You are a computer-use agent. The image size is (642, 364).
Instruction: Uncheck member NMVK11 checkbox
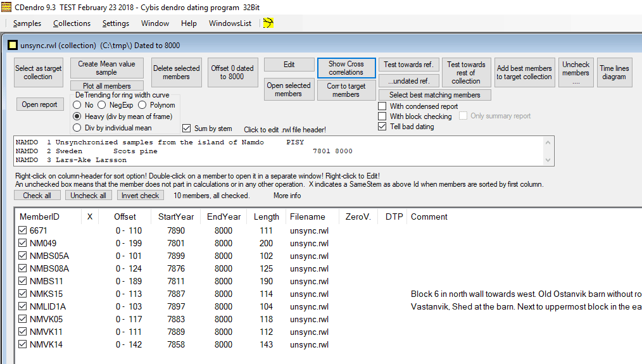(23, 332)
